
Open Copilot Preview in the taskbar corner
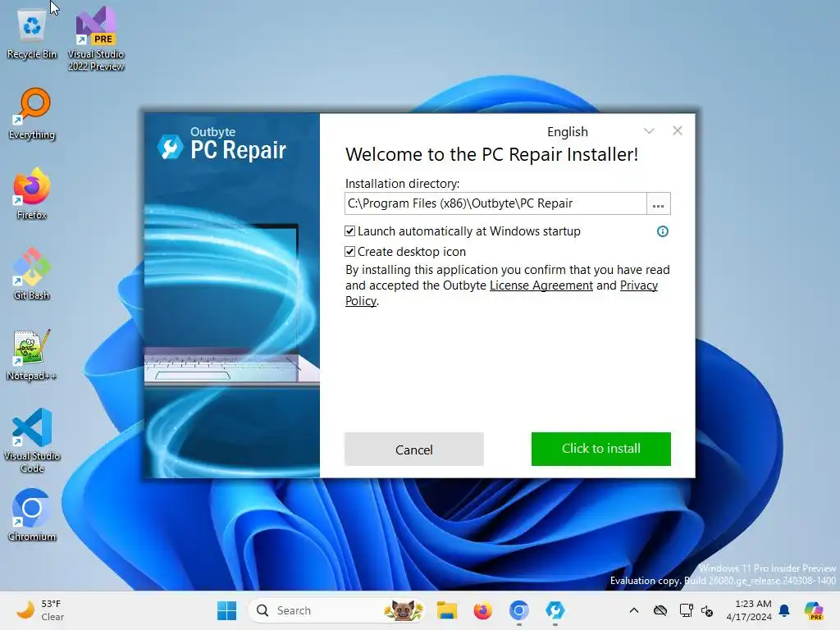tap(814, 610)
